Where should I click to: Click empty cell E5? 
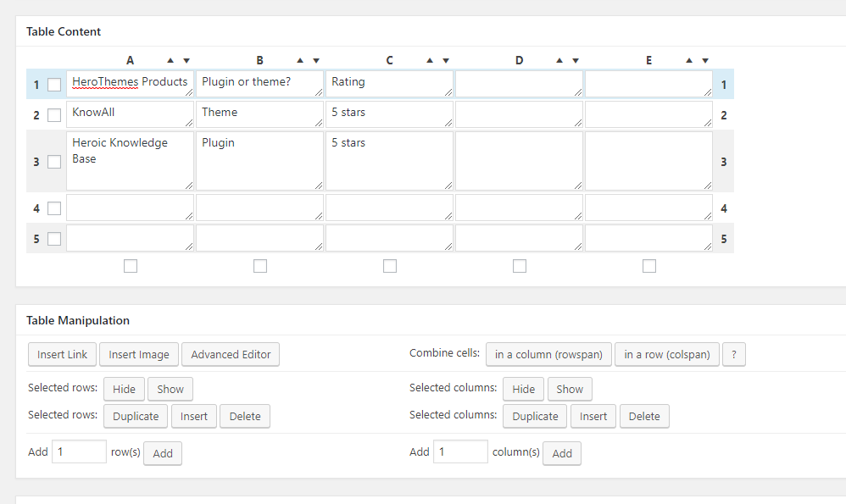coord(648,238)
